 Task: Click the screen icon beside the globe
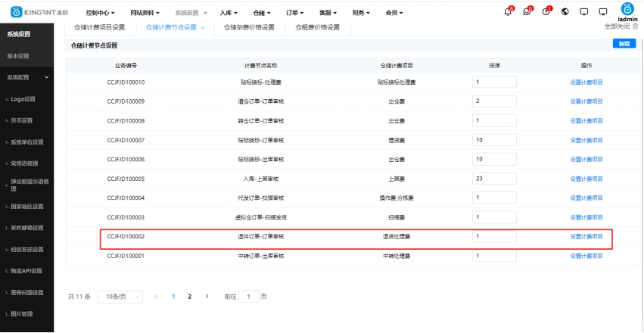coord(584,12)
